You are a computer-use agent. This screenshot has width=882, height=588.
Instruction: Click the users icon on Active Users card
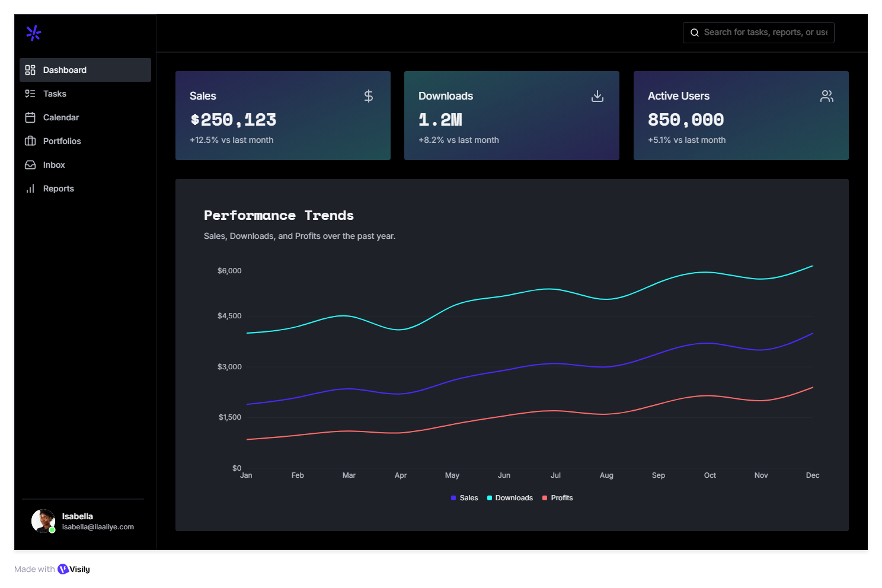click(826, 96)
